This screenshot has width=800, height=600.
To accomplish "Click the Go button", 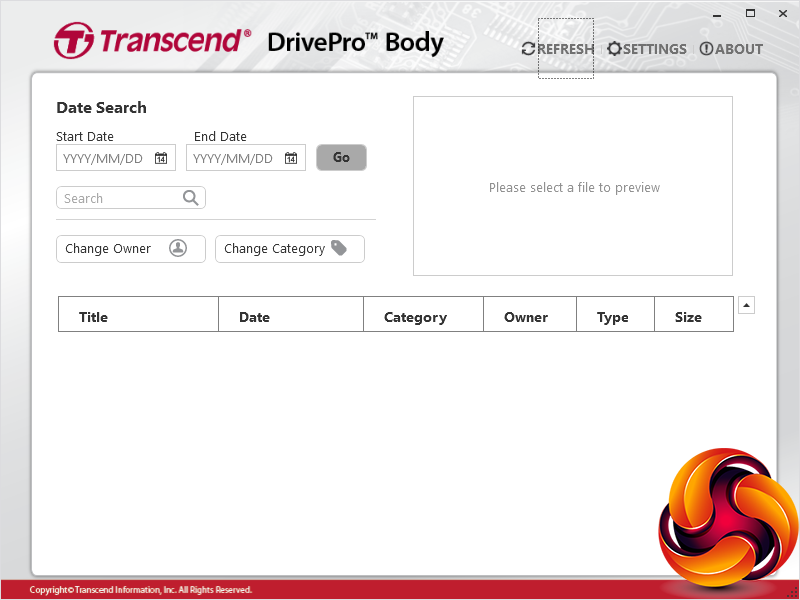I will (x=341, y=157).
